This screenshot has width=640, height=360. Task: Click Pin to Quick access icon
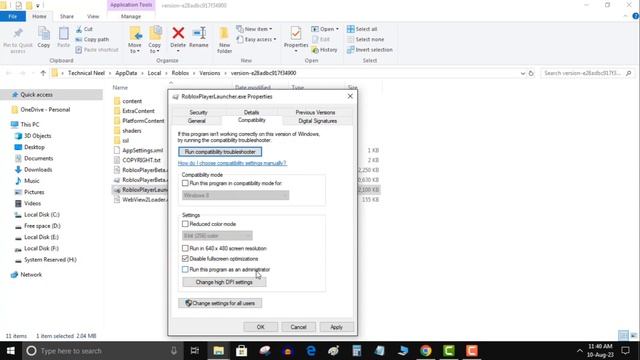point(18,33)
